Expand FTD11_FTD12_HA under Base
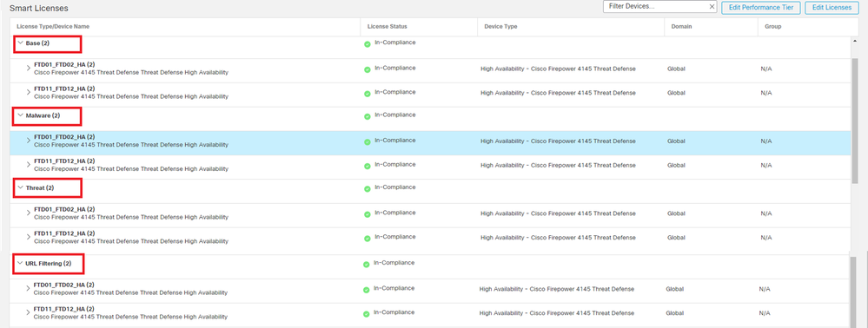The width and height of the screenshot is (868, 328). point(29,92)
